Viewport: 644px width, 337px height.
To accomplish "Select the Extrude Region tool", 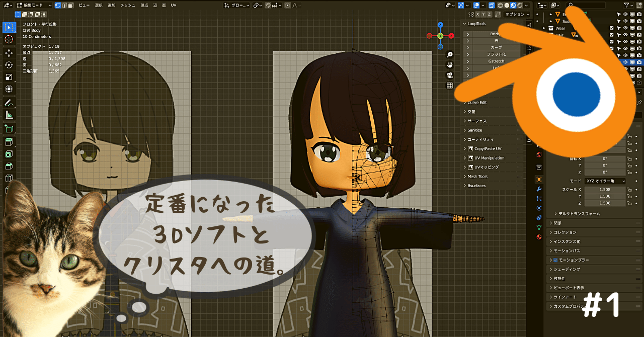I will pyautogui.click(x=9, y=142).
